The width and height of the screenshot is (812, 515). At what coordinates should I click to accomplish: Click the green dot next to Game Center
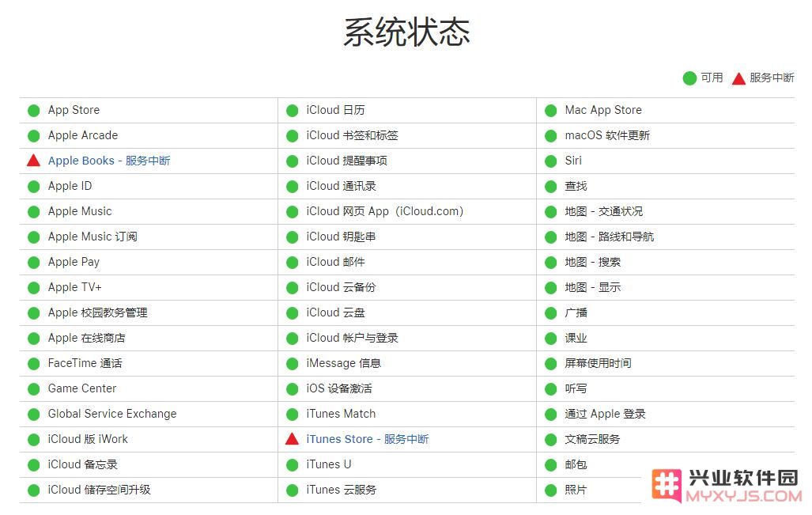pos(34,389)
